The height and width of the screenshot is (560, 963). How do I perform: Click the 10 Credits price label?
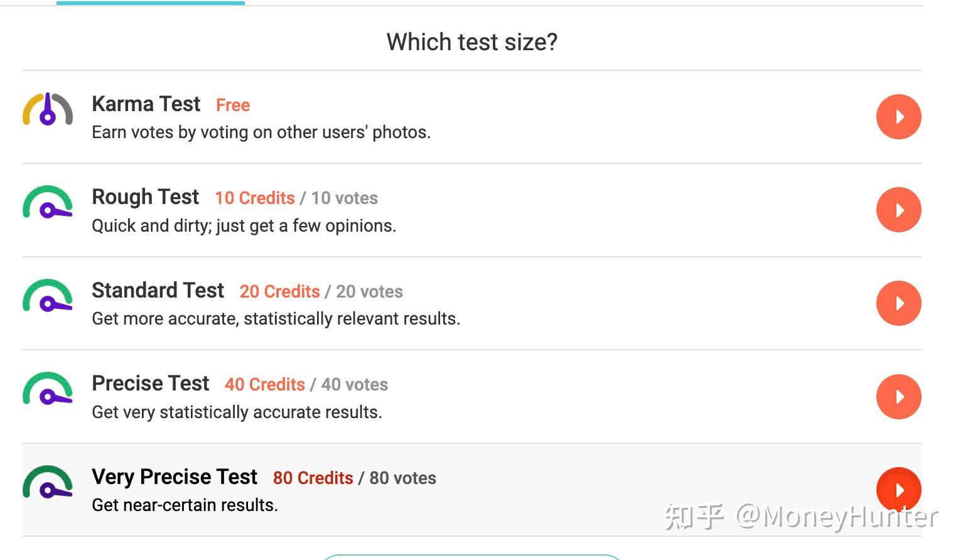tap(254, 198)
